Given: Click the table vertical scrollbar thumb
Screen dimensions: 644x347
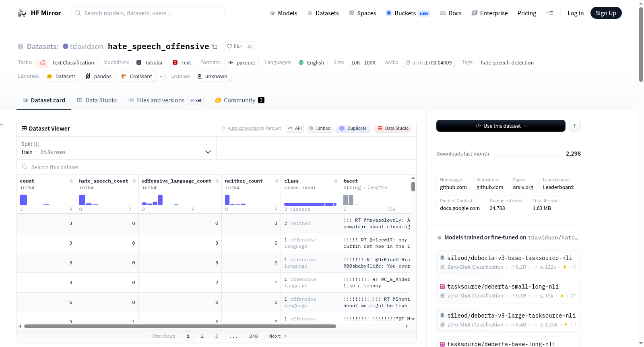Looking at the screenshot, I should [413, 187].
